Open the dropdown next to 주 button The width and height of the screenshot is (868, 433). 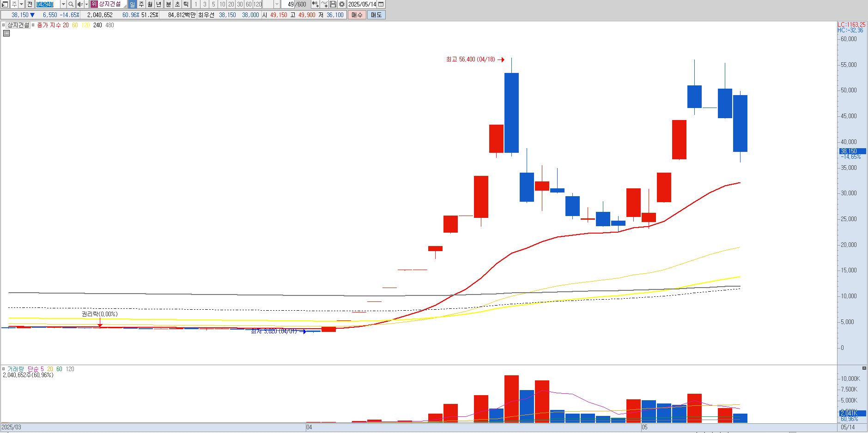point(21,4)
